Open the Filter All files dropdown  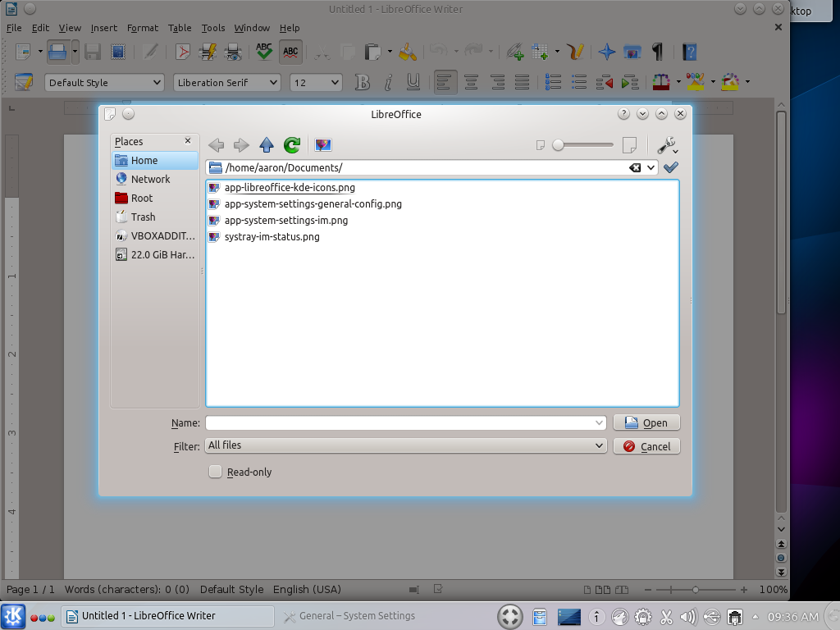405,445
